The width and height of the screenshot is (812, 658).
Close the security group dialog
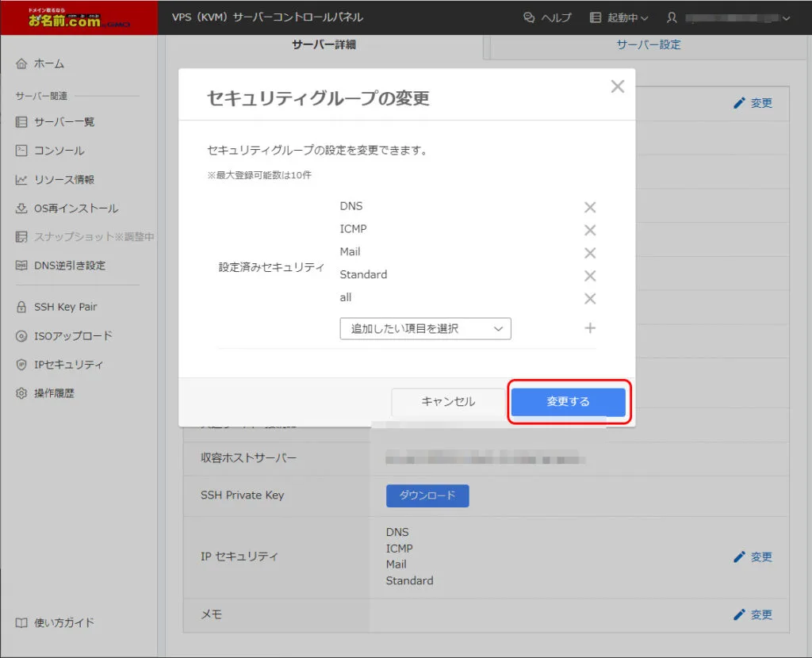tap(618, 87)
